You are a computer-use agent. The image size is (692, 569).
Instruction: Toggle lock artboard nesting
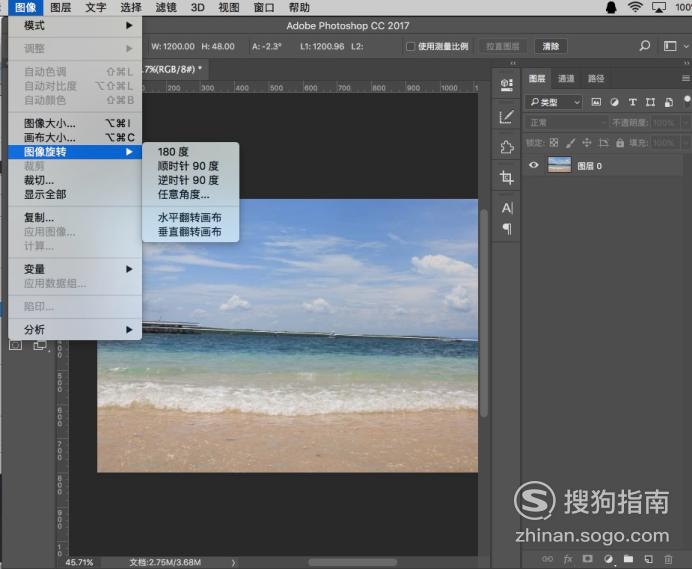[x=603, y=142]
